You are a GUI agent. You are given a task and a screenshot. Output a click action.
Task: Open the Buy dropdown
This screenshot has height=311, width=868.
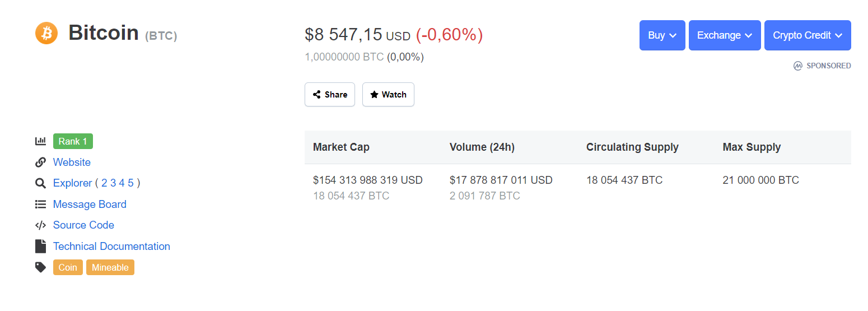[x=662, y=35]
